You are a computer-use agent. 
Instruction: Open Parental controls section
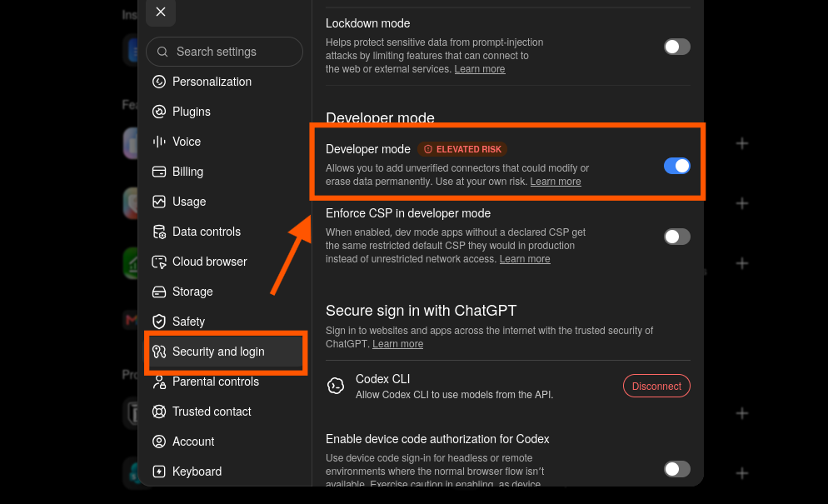(x=224, y=382)
